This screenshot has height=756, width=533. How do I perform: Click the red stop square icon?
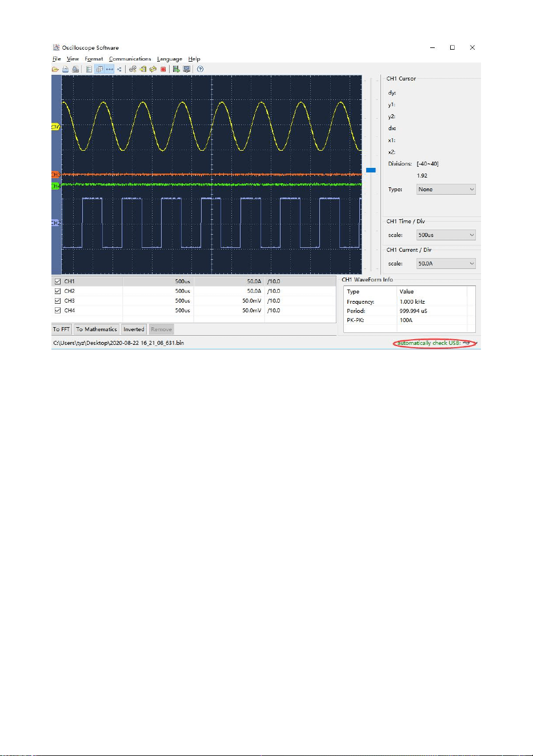(163, 69)
